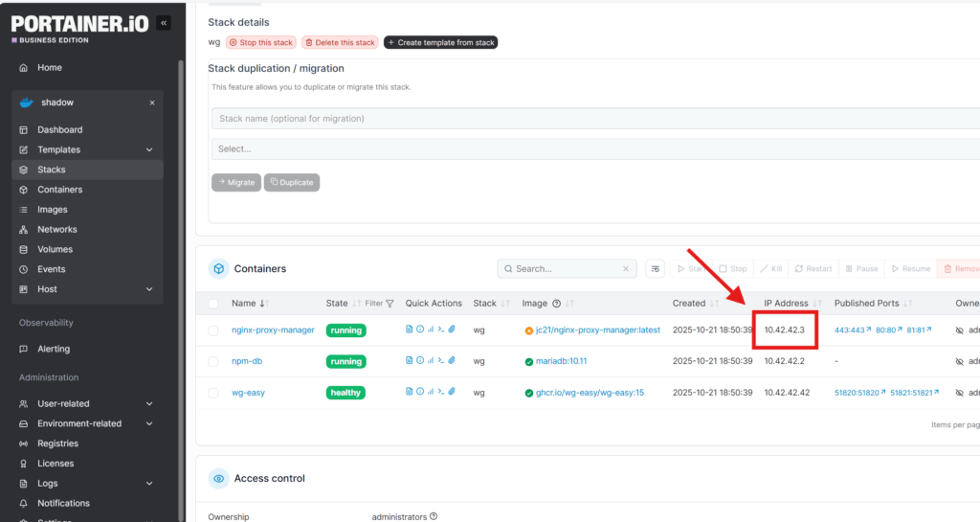Select the npm-db container checkbox

coord(213,361)
